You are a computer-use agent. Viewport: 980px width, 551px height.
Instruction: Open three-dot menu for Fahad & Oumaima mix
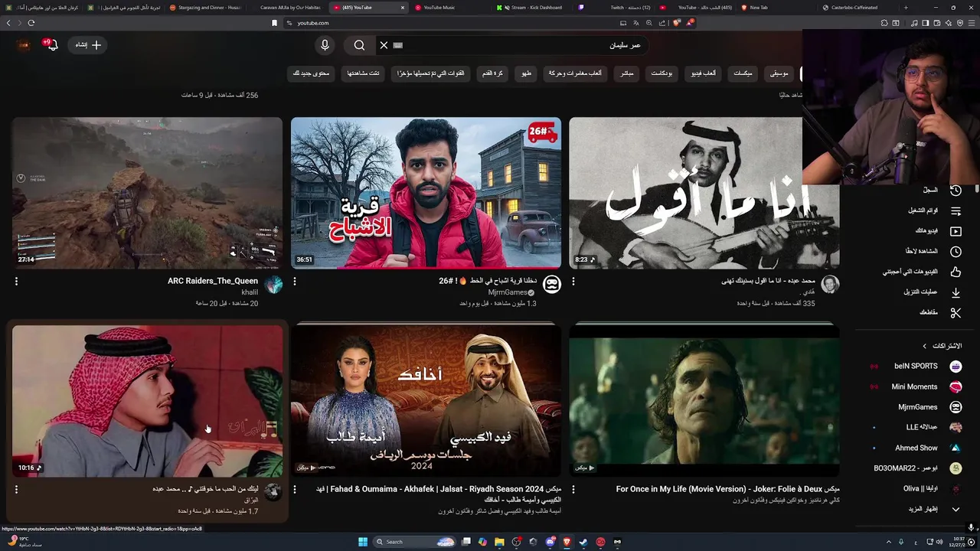click(x=295, y=489)
